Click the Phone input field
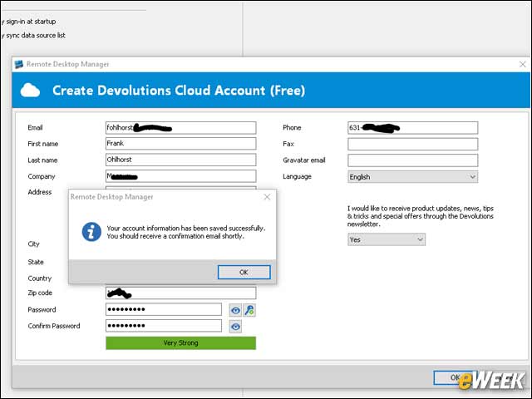Screen dimensions: 532x399 click(412, 128)
